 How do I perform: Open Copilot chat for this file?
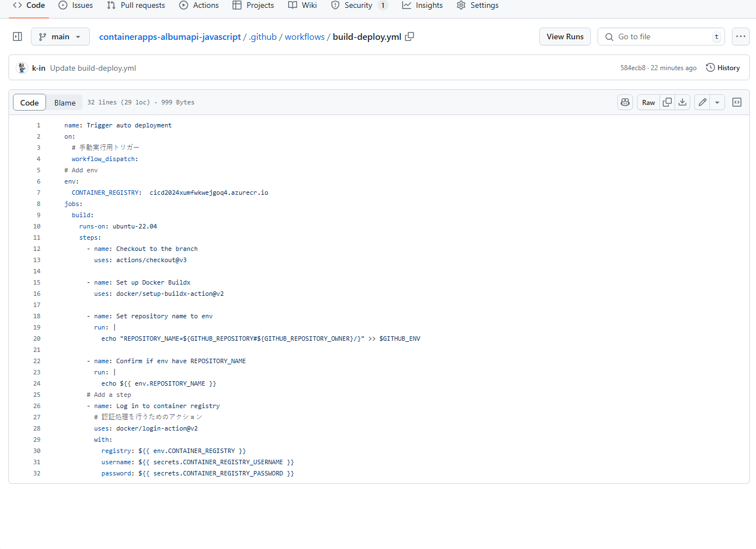(x=625, y=102)
